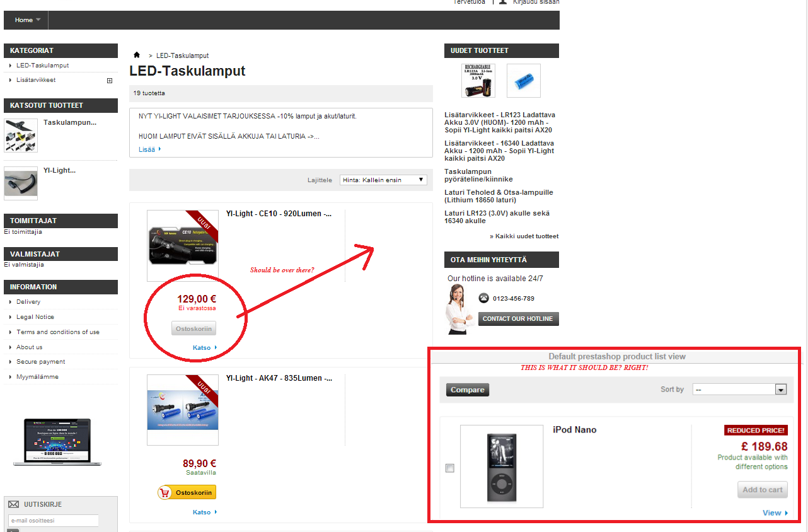Click 129,00 € price text
808x532 pixels.
click(x=197, y=299)
